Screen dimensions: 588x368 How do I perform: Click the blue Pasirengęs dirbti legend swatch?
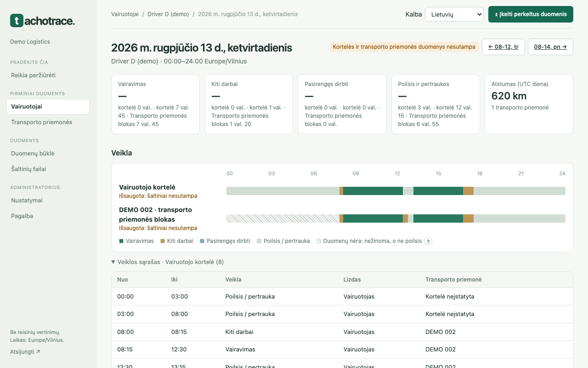pyautogui.click(x=202, y=241)
